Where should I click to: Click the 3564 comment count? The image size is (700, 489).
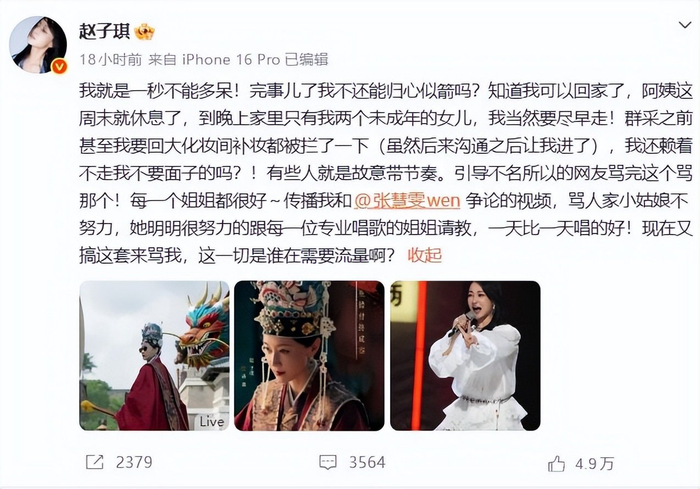367,462
